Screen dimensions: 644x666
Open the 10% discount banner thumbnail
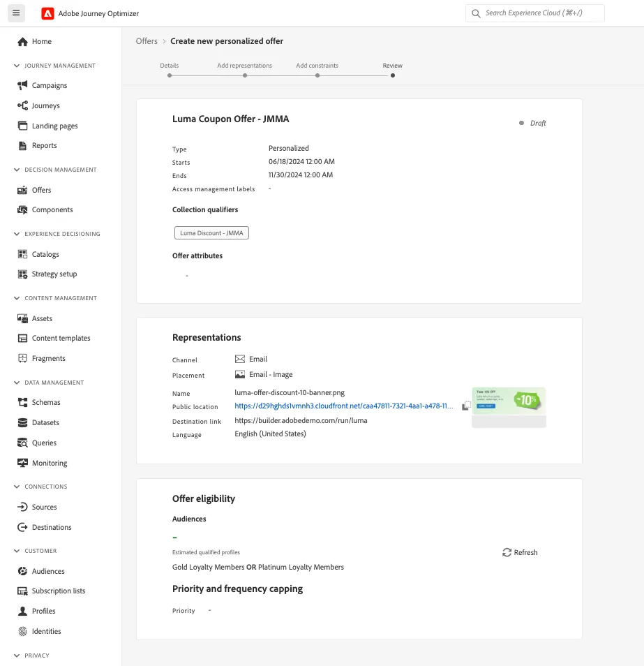(x=509, y=401)
